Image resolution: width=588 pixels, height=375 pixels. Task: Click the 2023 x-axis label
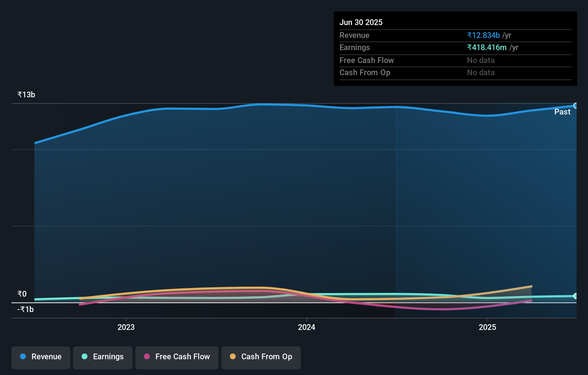click(x=126, y=327)
